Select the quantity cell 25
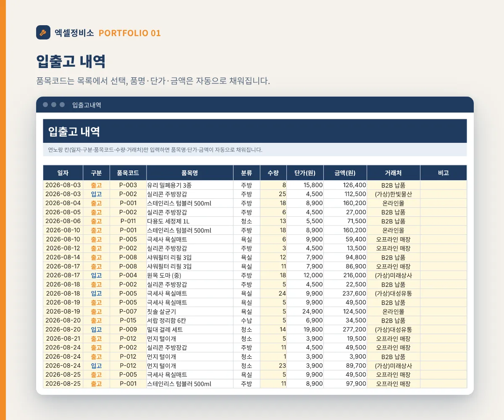 273,194
